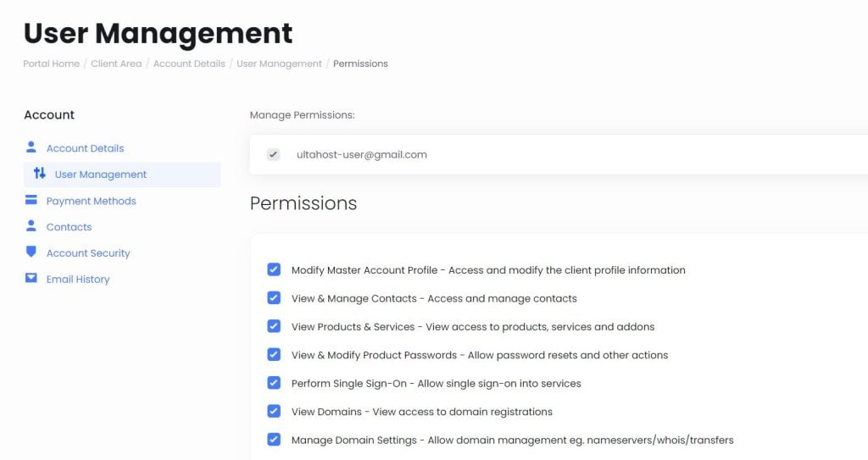Click 'Allow domain management eg. nameservers/whois/transfers' text

tap(581, 441)
